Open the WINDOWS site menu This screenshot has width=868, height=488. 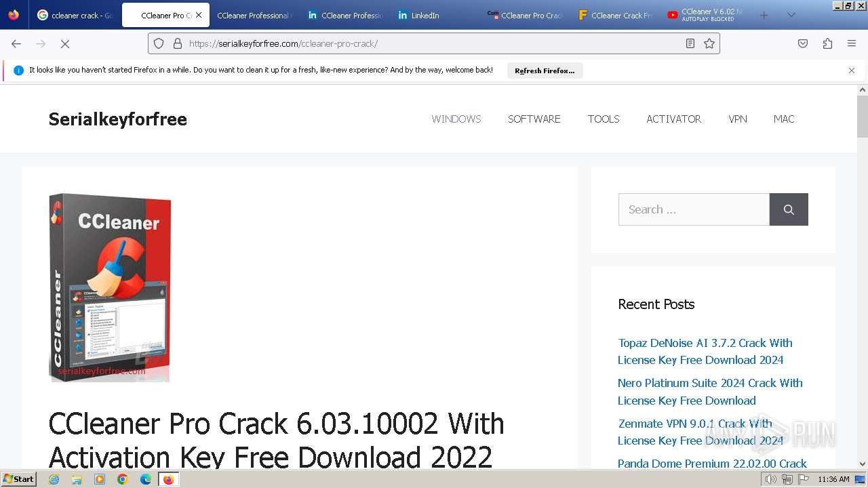pos(456,119)
